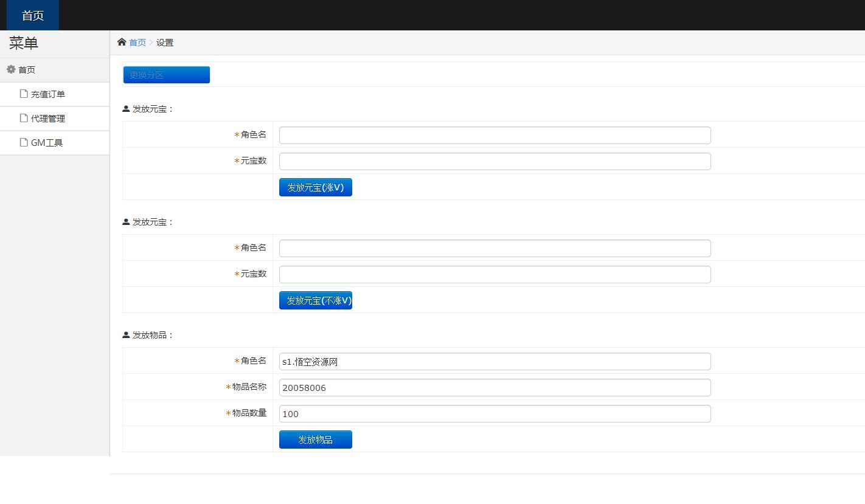Click the 物品数量 field showing 100
Screen dimensions: 865x504
pos(495,413)
